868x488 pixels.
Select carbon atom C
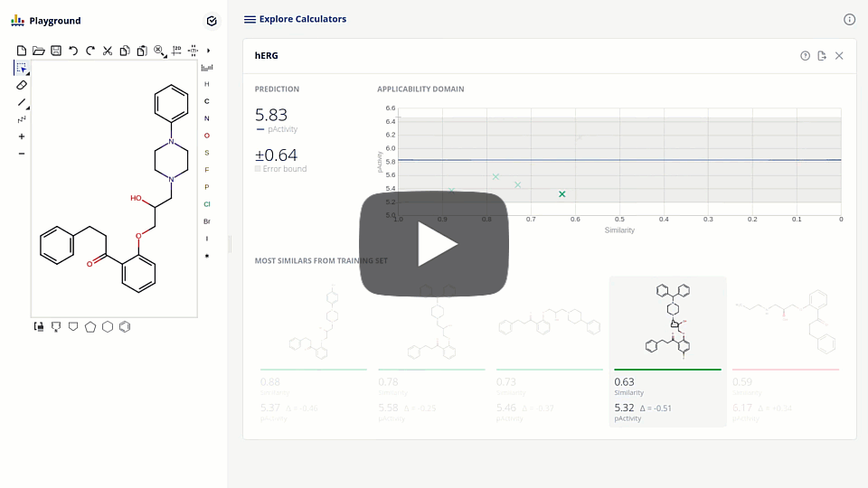(x=207, y=101)
